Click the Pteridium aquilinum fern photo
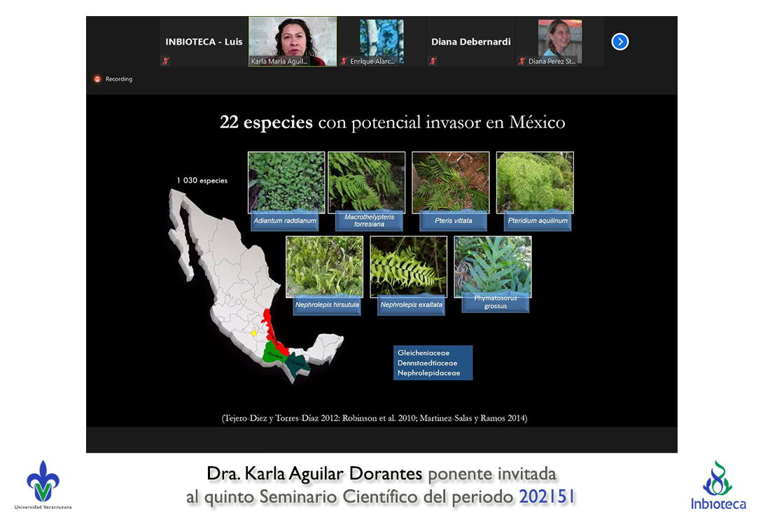 pos(535,182)
